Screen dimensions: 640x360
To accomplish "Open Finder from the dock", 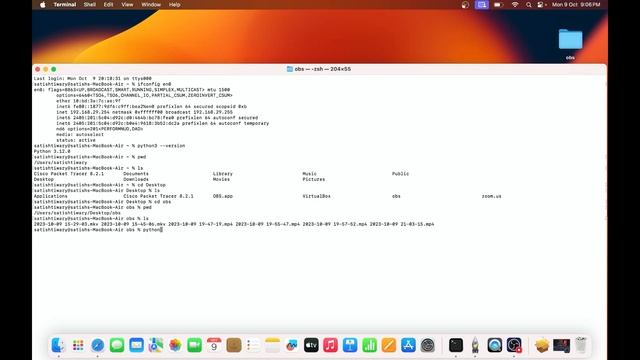I will coord(58,345).
